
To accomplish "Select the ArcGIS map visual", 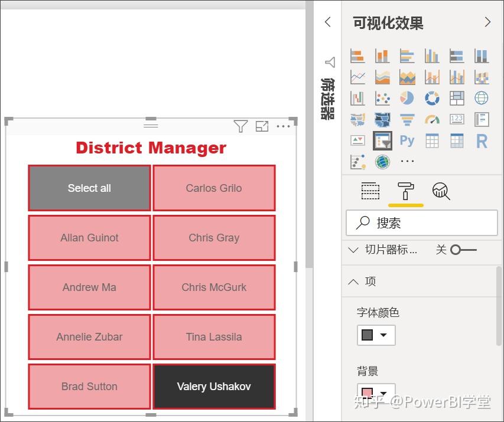I will pos(382,162).
